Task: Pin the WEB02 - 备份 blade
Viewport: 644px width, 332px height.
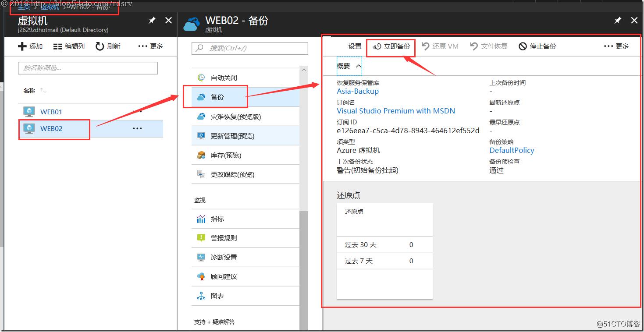Action: [x=618, y=21]
